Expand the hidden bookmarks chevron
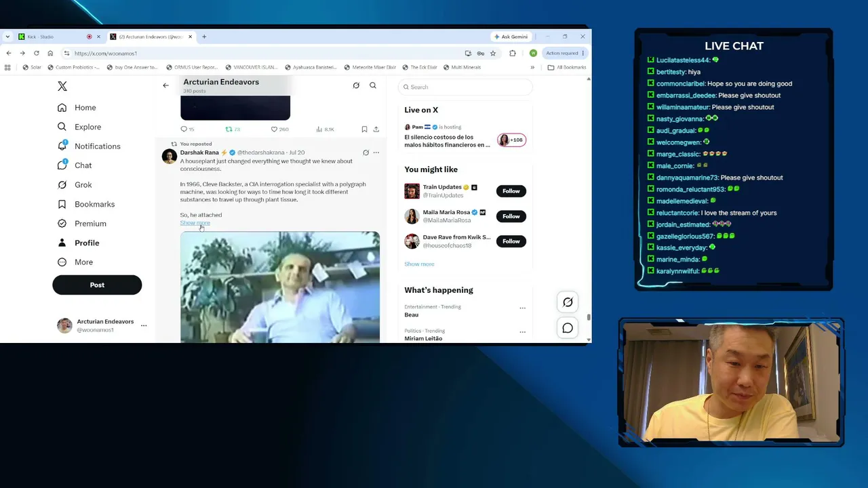The image size is (868, 488). tap(532, 67)
